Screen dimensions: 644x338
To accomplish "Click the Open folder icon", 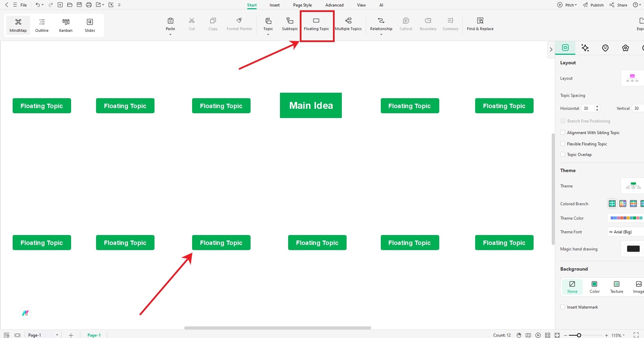I will click(x=70, y=5).
